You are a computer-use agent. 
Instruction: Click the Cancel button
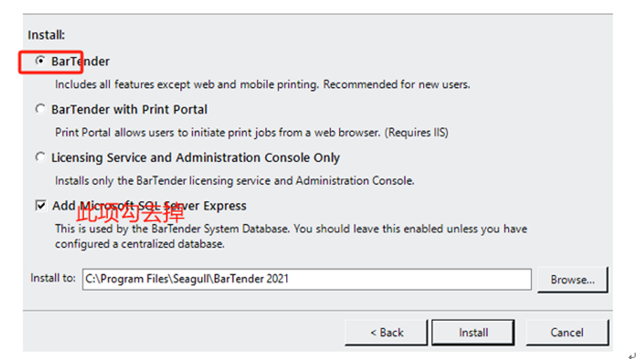coord(567,332)
